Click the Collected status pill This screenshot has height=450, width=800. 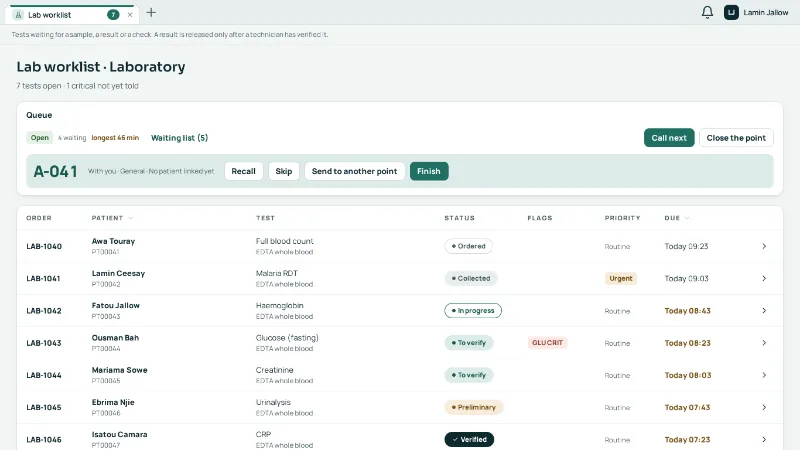pos(470,278)
